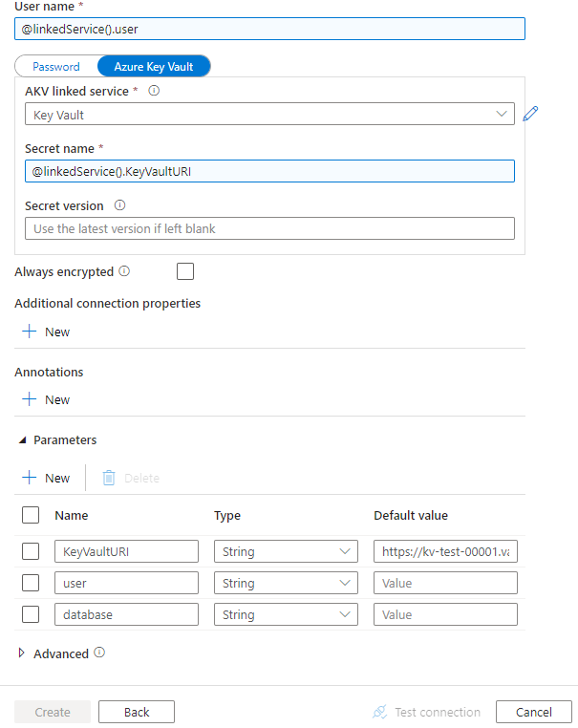Select the KeyVaultURI parameter row checkbox
The image size is (578, 728).
(x=31, y=551)
